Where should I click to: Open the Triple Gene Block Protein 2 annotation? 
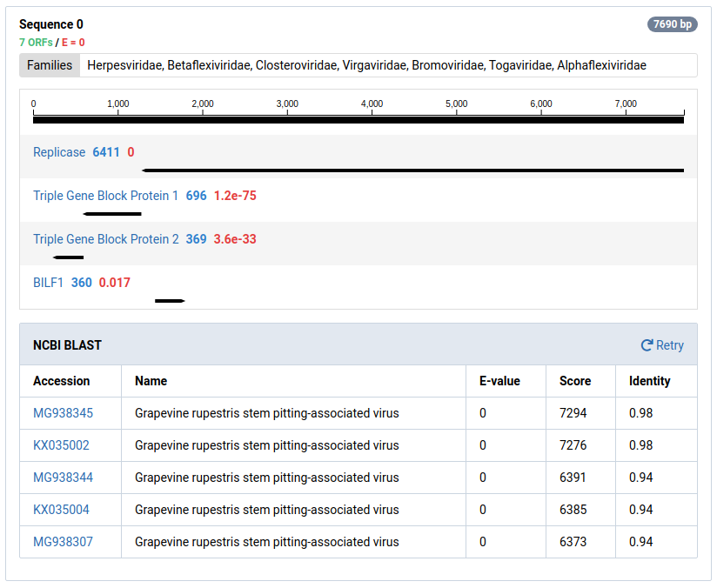pyautogui.click(x=105, y=239)
